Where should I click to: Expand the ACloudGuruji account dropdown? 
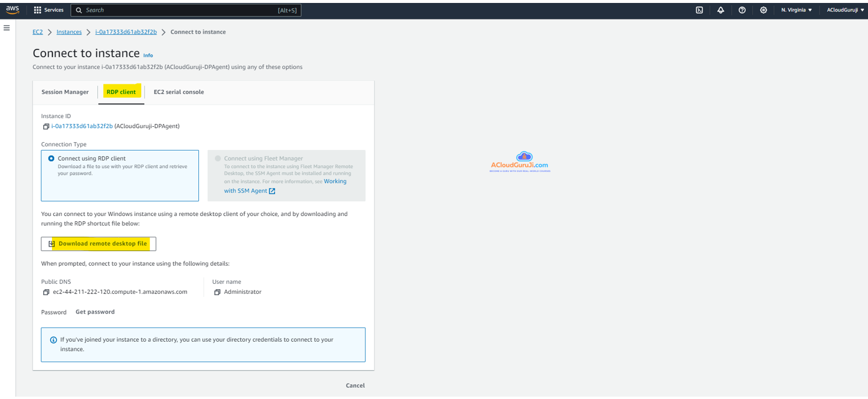click(845, 10)
